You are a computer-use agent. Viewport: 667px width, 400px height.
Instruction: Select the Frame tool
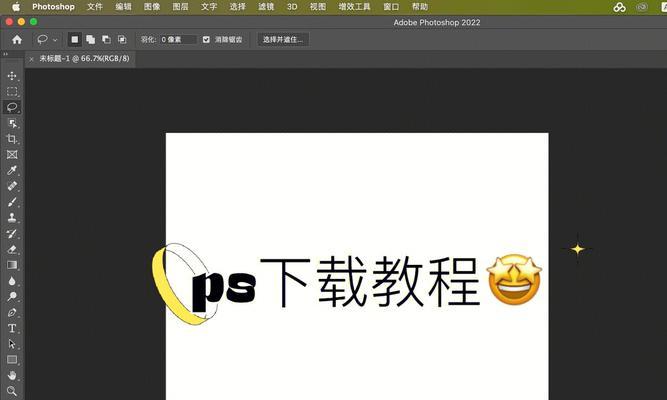pos(12,154)
